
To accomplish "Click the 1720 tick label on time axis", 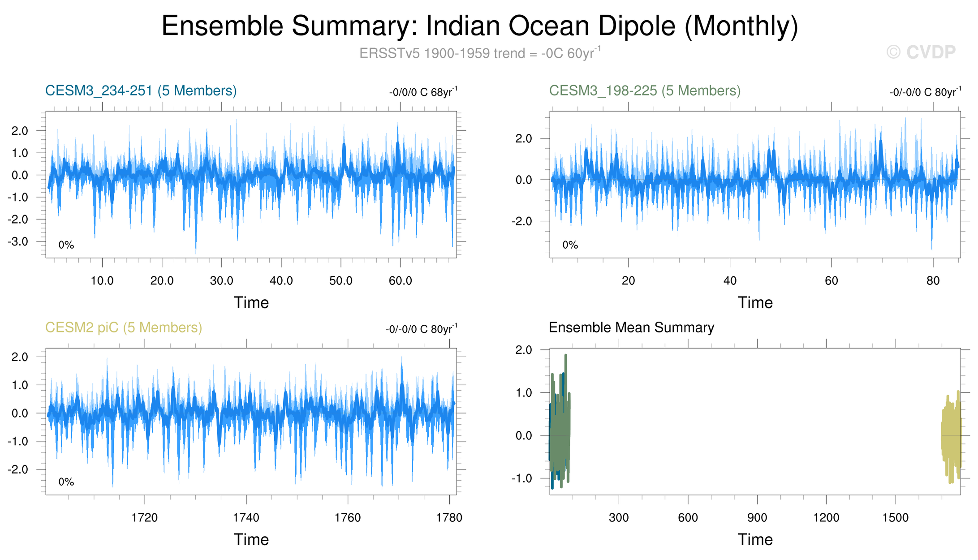I will click(x=144, y=518).
